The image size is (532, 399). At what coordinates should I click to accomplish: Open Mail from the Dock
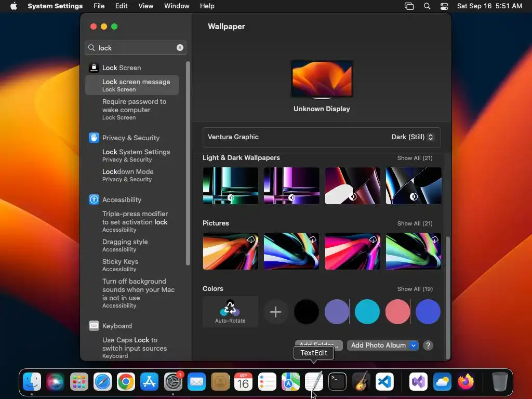196,382
